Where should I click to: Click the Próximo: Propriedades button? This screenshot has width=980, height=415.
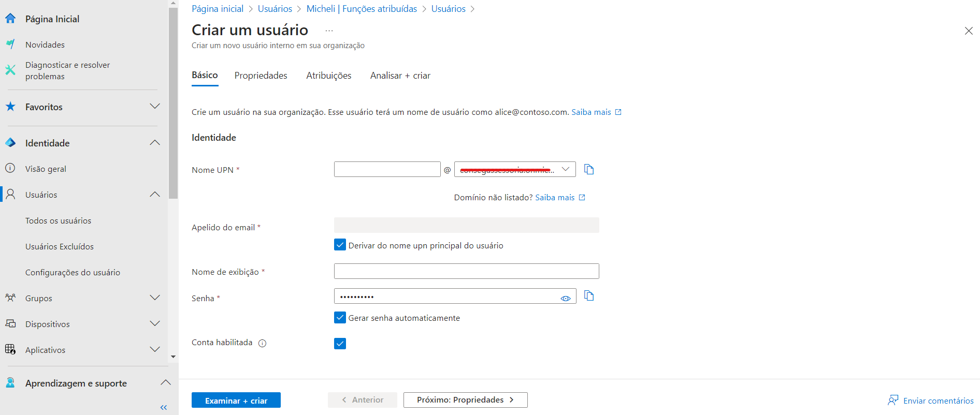(x=465, y=400)
